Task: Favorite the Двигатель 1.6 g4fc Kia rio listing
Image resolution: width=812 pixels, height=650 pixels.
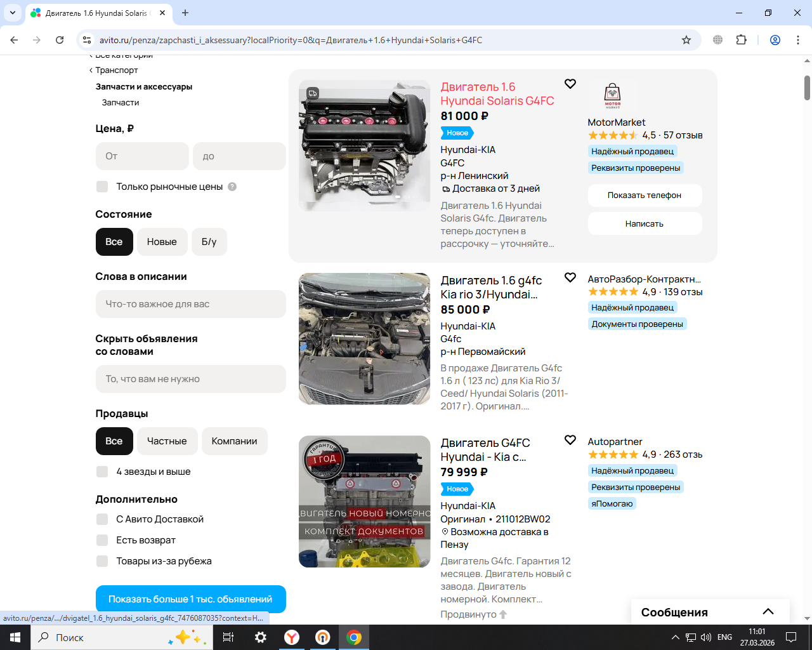Action: tap(570, 277)
